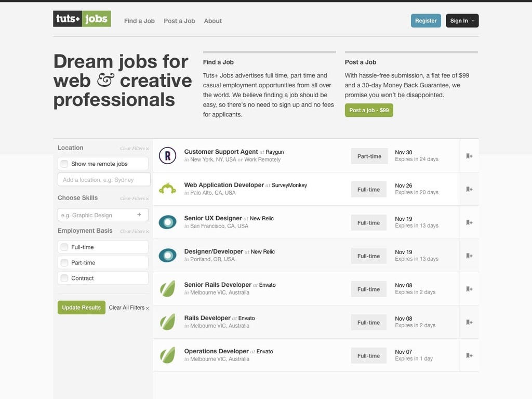This screenshot has width=532, height=399.
Task: Click the Raygun company name
Action: (x=275, y=152)
